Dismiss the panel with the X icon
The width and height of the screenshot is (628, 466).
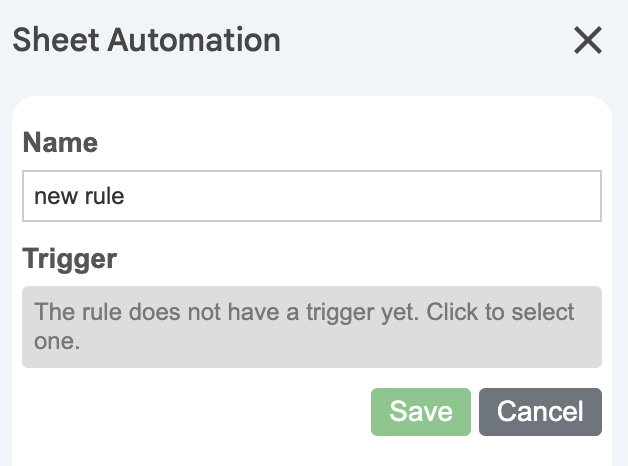pos(587,40)
